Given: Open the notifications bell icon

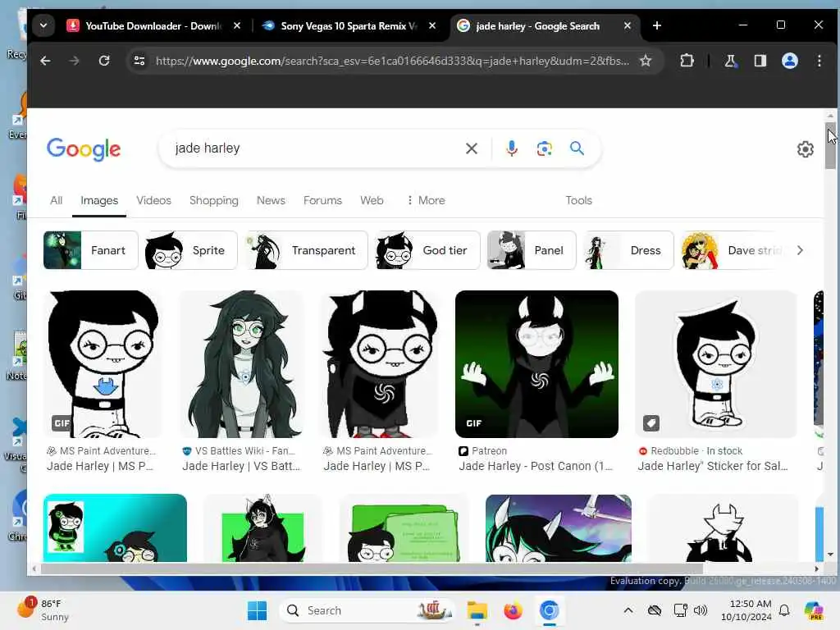Looking at the screenshot, I should [784, 610].
